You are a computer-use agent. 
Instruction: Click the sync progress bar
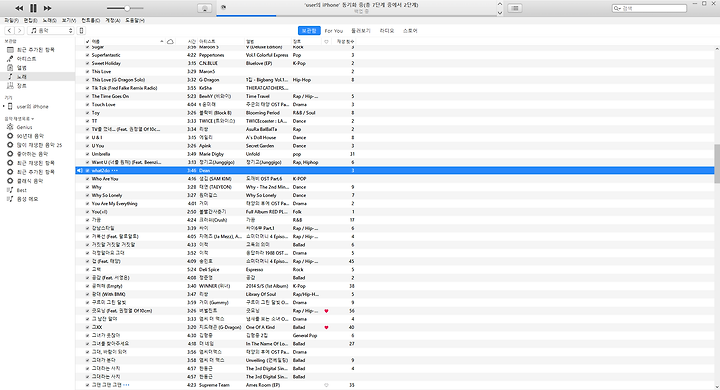(358, 16)
